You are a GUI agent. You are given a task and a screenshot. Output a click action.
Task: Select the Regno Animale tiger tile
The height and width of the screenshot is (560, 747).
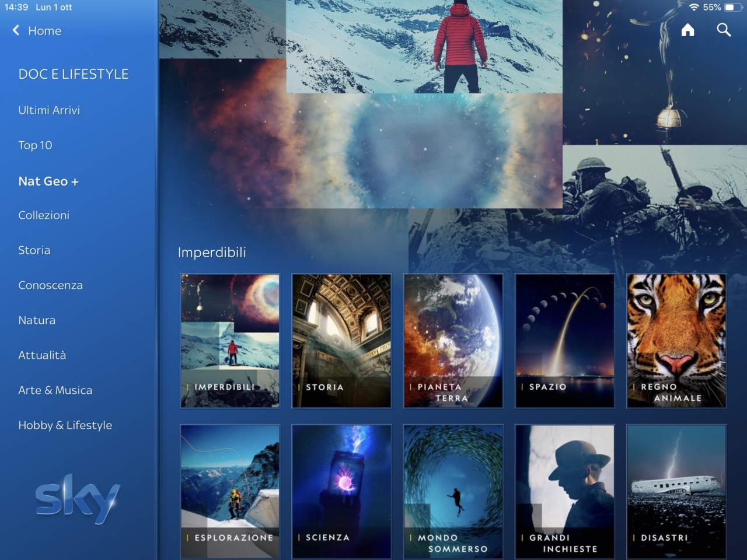676,341
